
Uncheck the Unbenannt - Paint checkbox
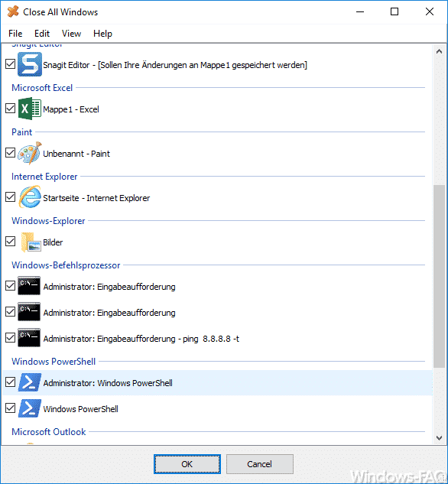pos(10,152)
